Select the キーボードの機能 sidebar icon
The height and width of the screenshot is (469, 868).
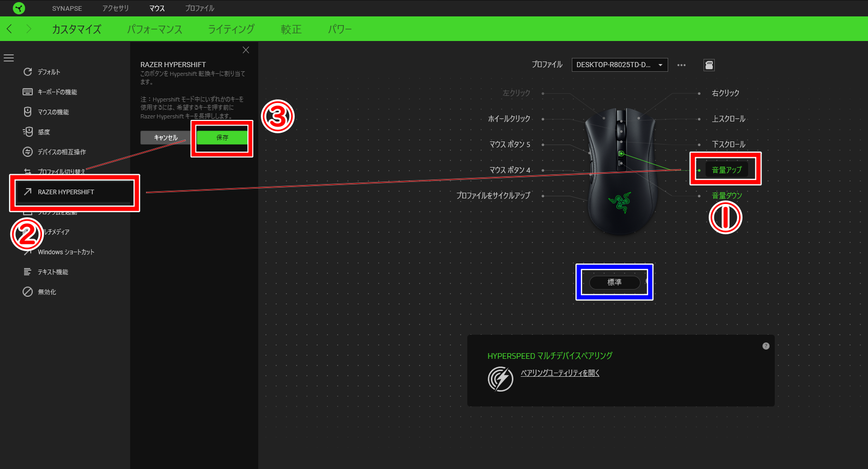click(28, 92)
